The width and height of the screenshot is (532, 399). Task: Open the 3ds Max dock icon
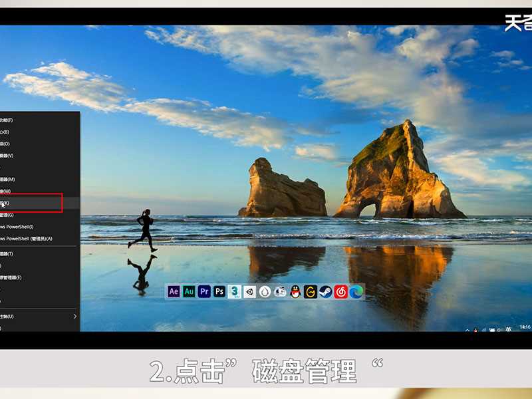235,291
